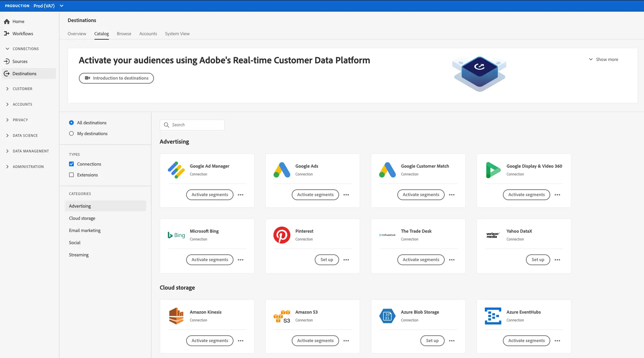644x358 pixels.
Task: Click the Google Ad Manager logo
Action: click(x=176, y=170)
